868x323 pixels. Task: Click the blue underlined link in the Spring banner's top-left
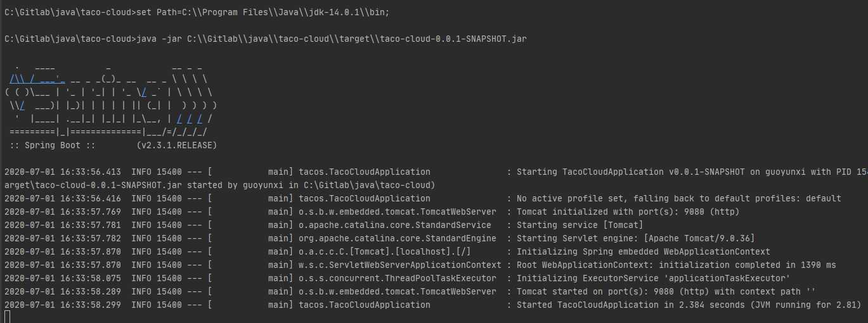tap(37, 79)
